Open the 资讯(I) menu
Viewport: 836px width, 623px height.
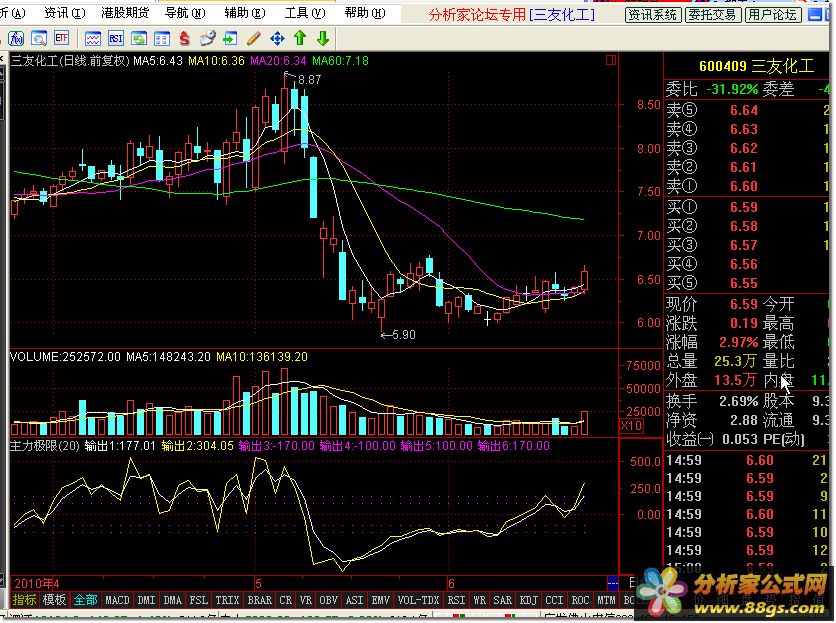pyautogui.click(x=65, y=13)
